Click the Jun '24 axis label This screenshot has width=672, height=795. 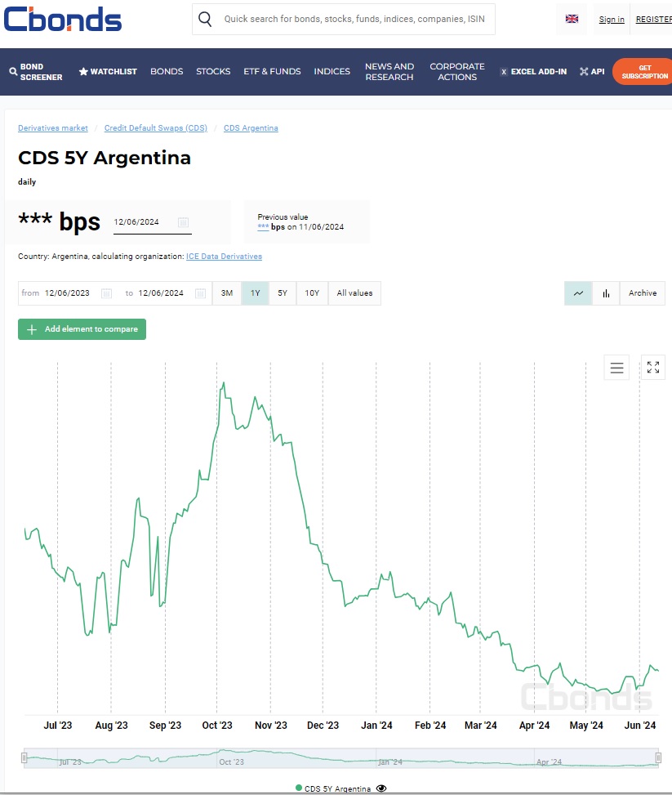[640, 726]
